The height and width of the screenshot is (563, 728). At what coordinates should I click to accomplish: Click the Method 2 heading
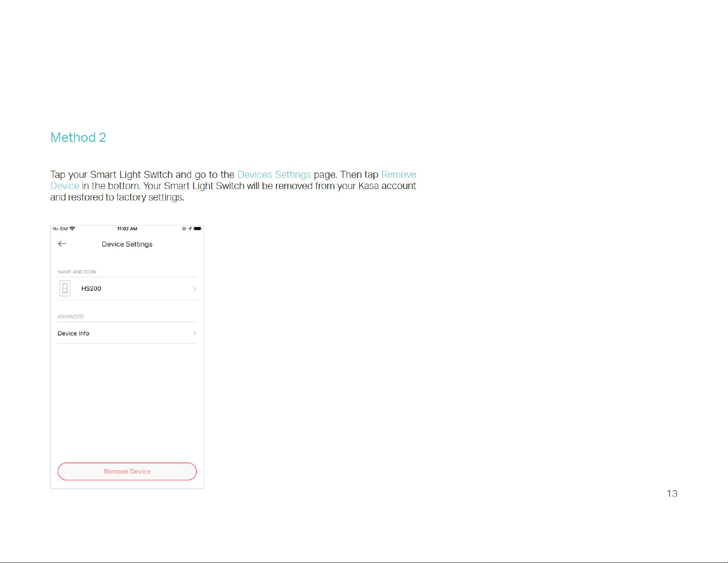point(78,137)
